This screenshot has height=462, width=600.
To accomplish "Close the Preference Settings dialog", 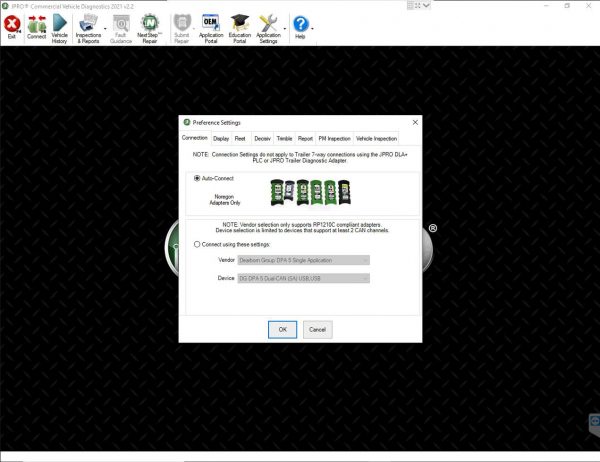I will click(x=415, y=122).
